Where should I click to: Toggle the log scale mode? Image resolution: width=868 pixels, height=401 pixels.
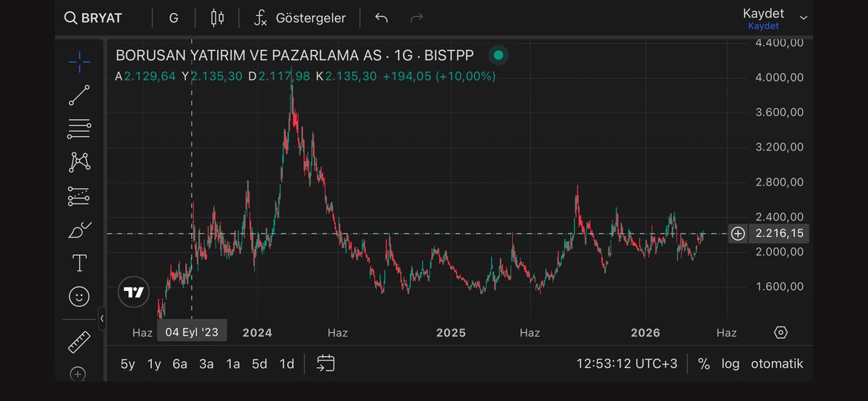click(x=730, y=364)
